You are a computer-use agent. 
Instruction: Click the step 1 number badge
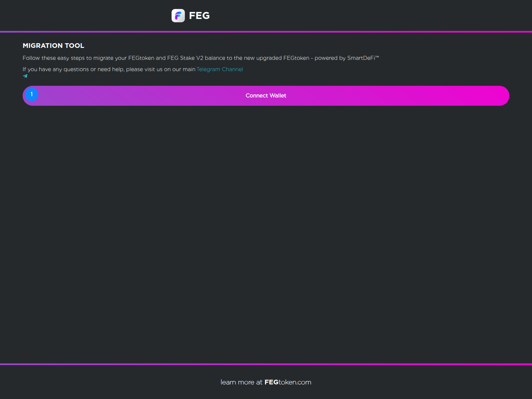pos(32,94)
